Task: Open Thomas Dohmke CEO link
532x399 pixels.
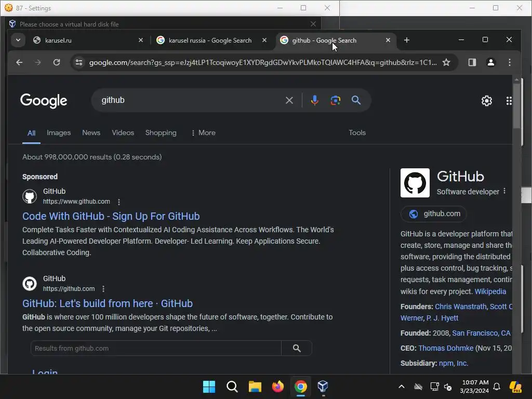Action: (x=446, y=348)
